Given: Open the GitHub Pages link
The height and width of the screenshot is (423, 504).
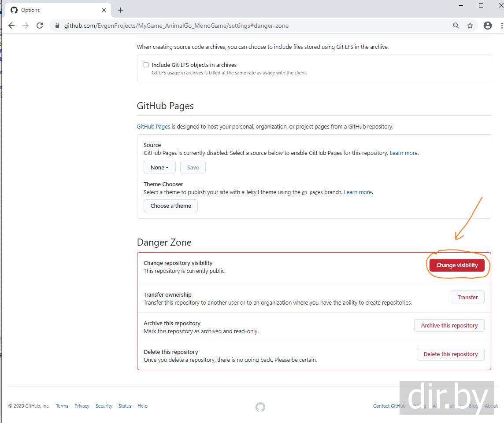Looking at the screenshot, I should pos(153,126).
